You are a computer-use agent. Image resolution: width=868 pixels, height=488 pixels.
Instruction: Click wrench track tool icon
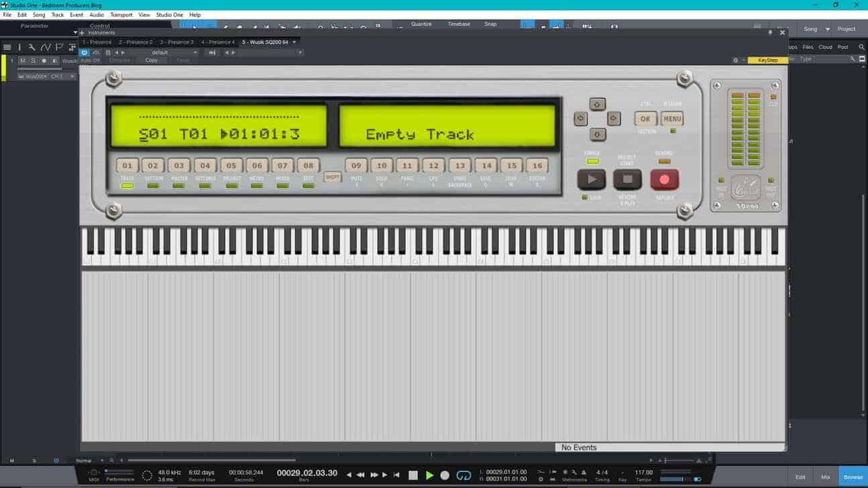coord(32,48)
